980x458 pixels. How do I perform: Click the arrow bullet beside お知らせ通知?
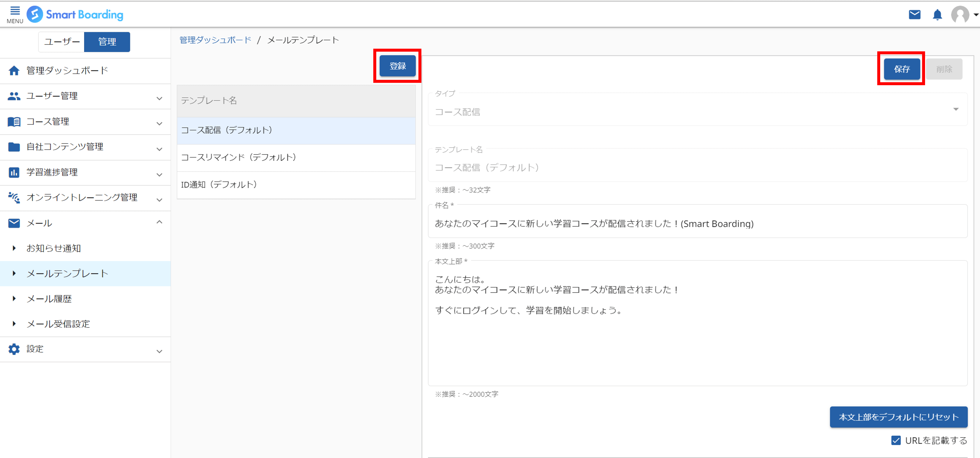14,248
